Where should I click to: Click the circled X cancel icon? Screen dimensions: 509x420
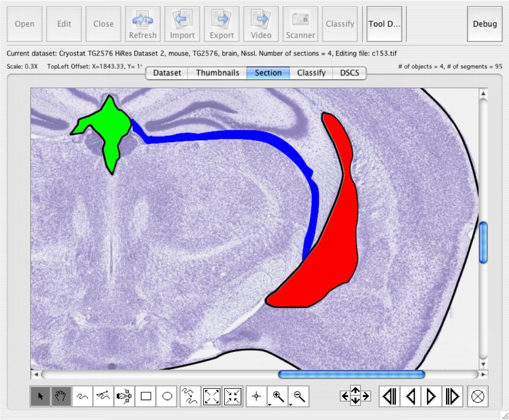pos(478,397)
